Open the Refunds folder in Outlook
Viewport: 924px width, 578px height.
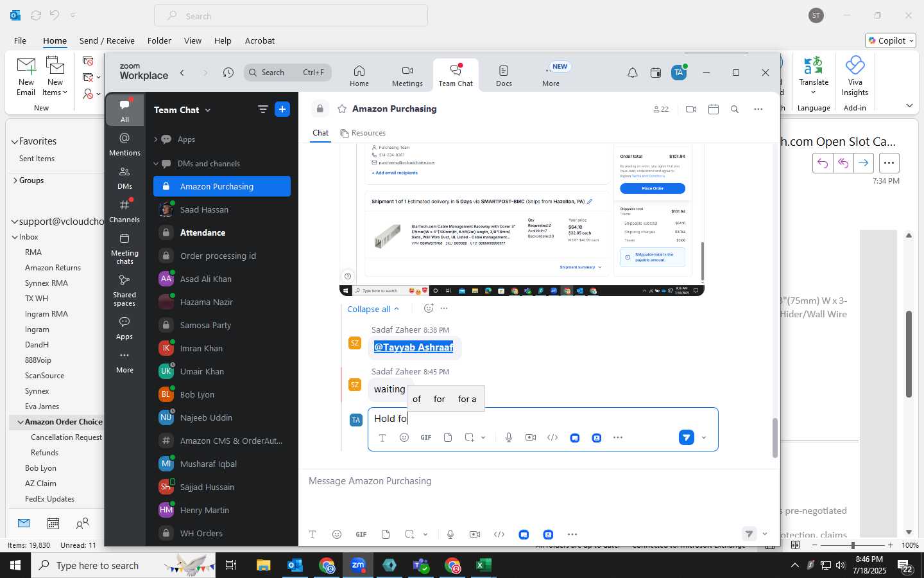(44, 453)
